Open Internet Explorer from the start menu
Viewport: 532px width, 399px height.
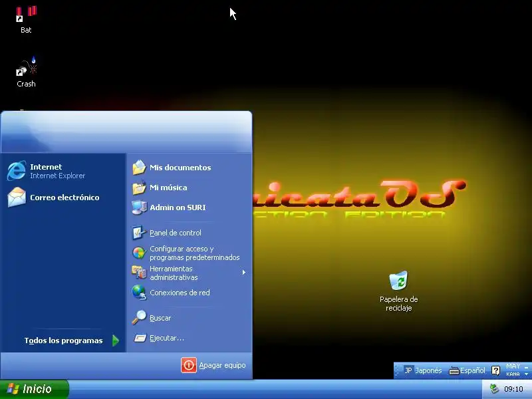[63, 171]
